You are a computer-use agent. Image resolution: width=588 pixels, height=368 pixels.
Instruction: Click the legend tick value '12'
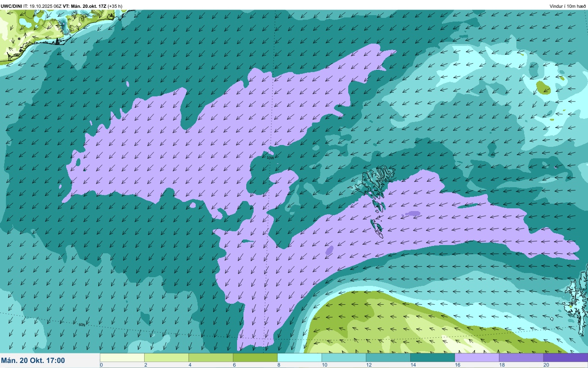pos(368,365)
